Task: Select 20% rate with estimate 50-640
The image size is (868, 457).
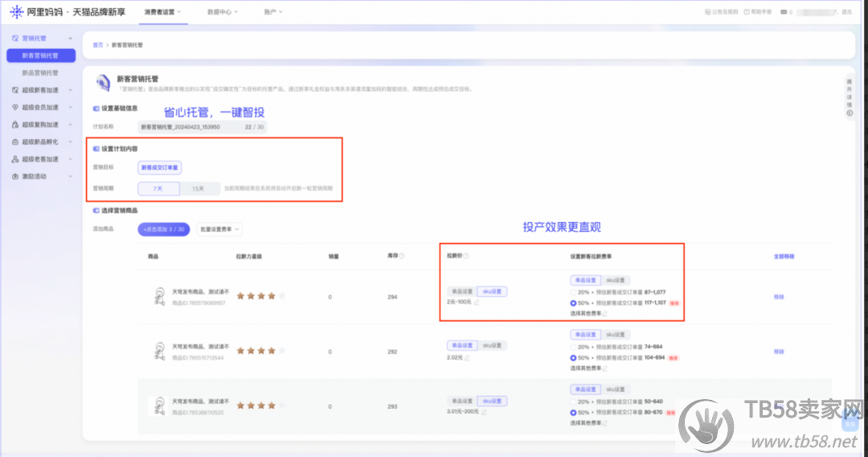Action: (x=573, y=402)
